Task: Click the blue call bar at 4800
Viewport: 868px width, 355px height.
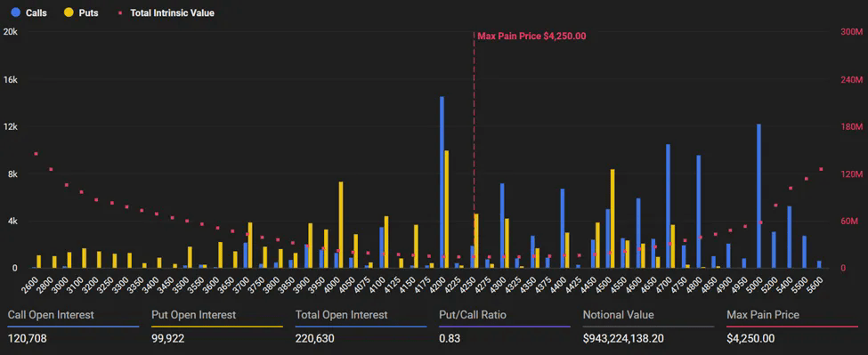Action: click(699, 212)
